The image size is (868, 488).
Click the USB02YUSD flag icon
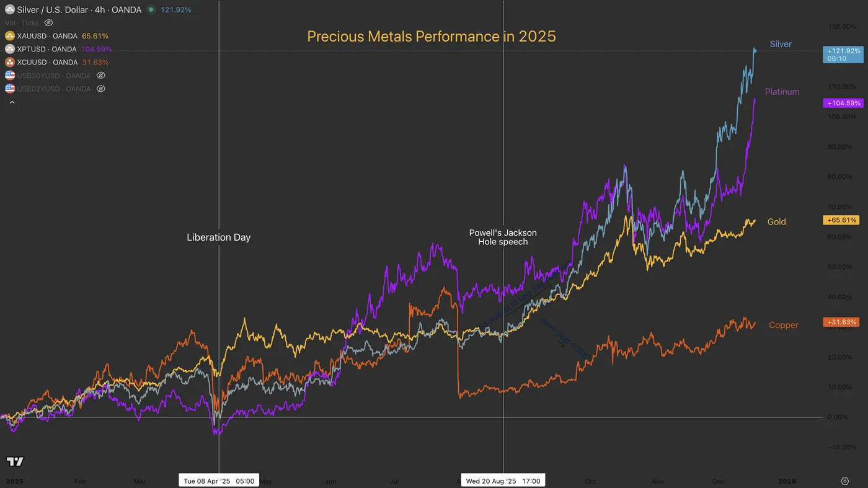pyautogui.click(x=10, y=89)
